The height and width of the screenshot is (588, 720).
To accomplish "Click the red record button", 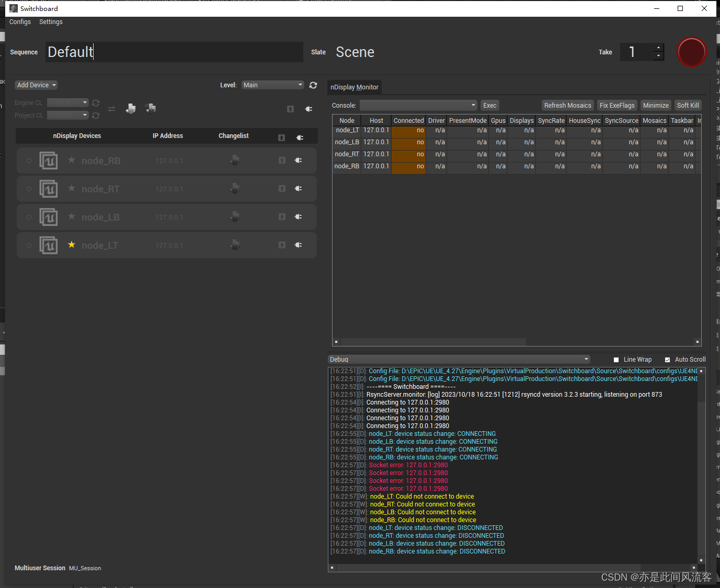I will (x=691, y=52).
